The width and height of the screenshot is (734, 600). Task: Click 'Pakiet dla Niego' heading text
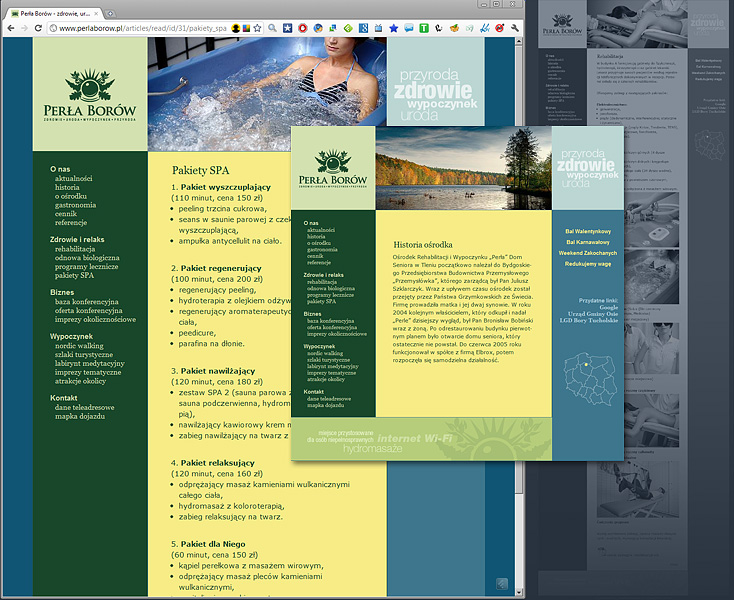point(213,544)
